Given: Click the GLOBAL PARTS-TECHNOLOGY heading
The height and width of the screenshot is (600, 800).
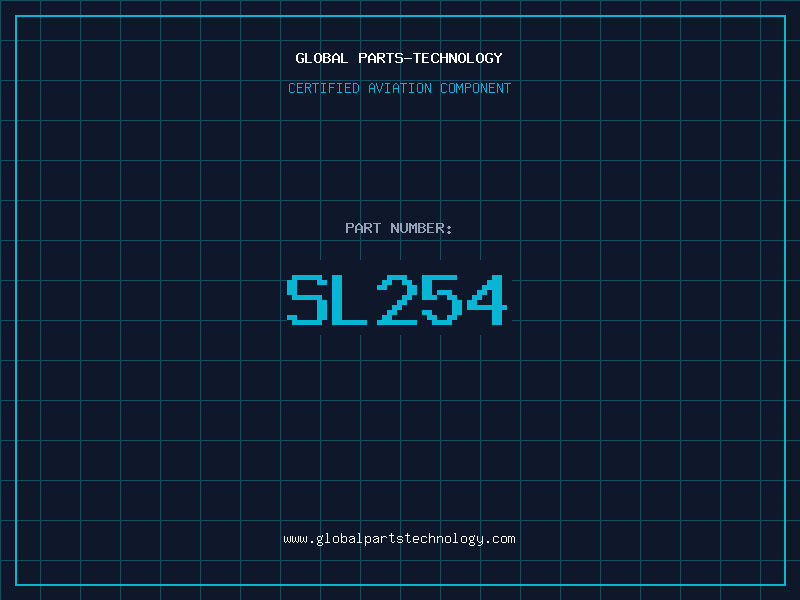Looking at the screenshot, I should [x=399, y=58].
